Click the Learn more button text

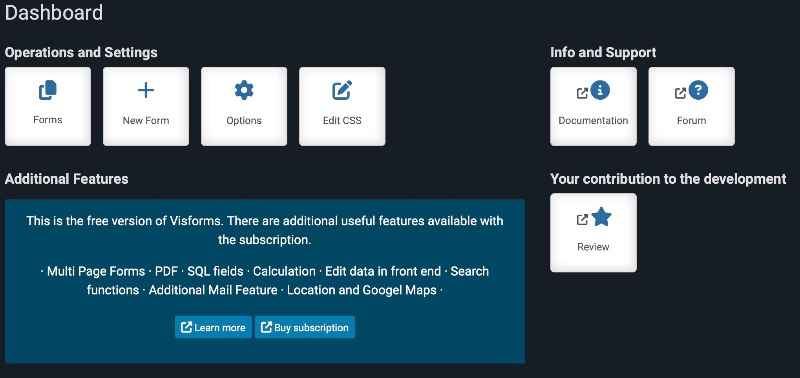[220, 327]
